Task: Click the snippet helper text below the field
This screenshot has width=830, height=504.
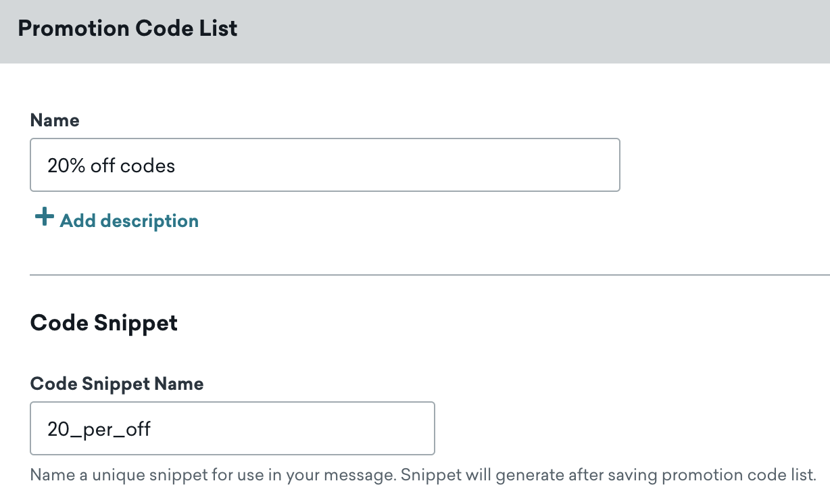Action: (422, 474)
